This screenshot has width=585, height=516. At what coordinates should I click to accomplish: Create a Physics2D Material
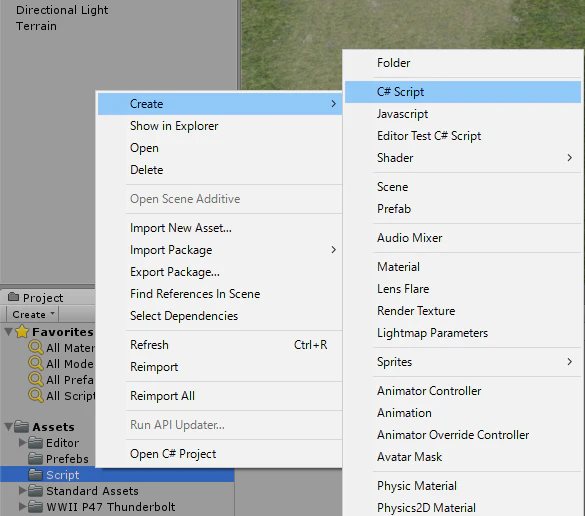click(463, 508)
